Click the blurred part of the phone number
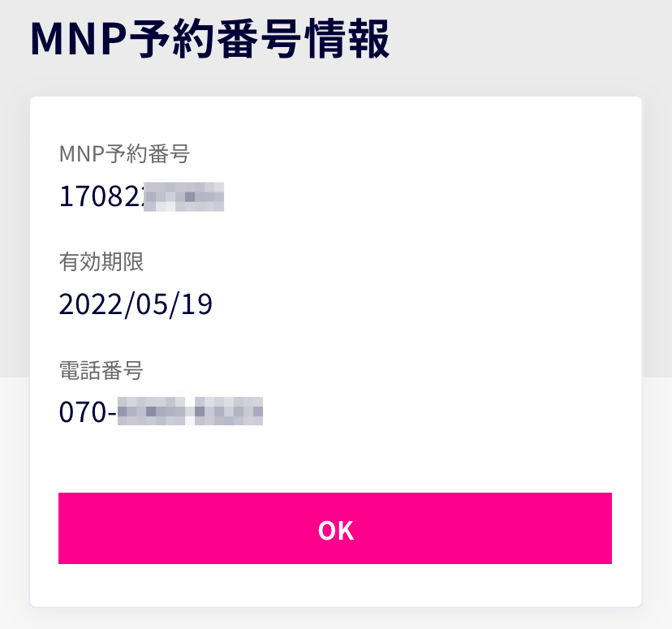This screenshot has height=629, width=672. tap(190, 411)
